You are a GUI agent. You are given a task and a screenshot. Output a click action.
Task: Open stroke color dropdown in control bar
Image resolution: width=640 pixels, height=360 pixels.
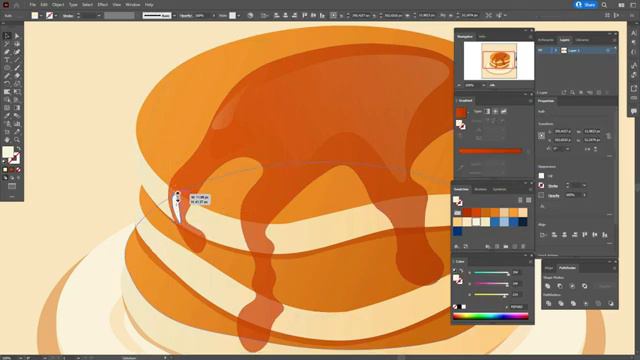[56, 16]
